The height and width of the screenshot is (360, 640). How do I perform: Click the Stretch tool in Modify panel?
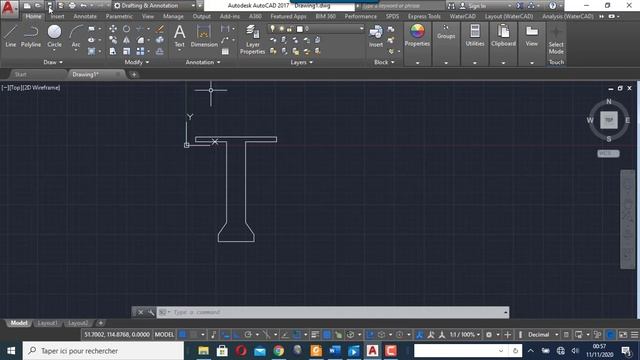[113, 51]
